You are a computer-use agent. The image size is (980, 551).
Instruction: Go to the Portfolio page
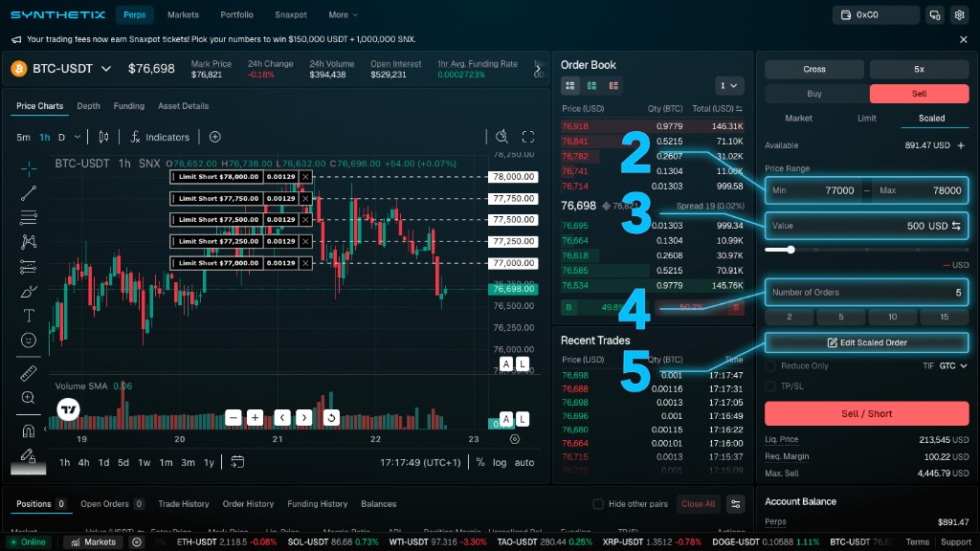coord(237,15)
